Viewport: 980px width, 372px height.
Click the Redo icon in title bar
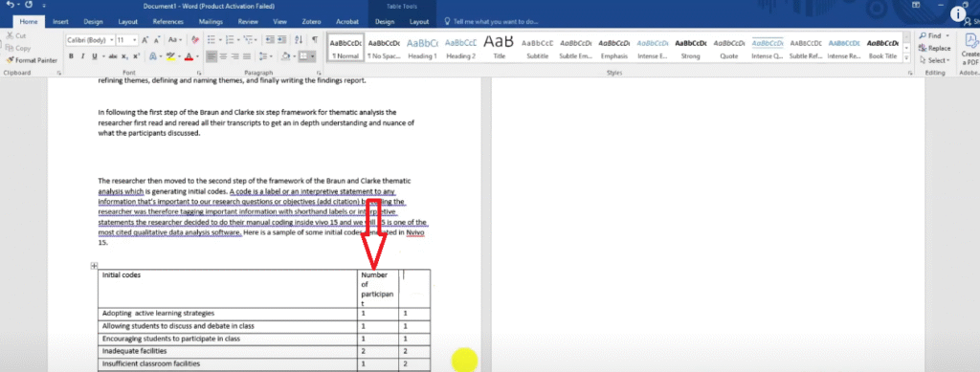click(30, 5)
